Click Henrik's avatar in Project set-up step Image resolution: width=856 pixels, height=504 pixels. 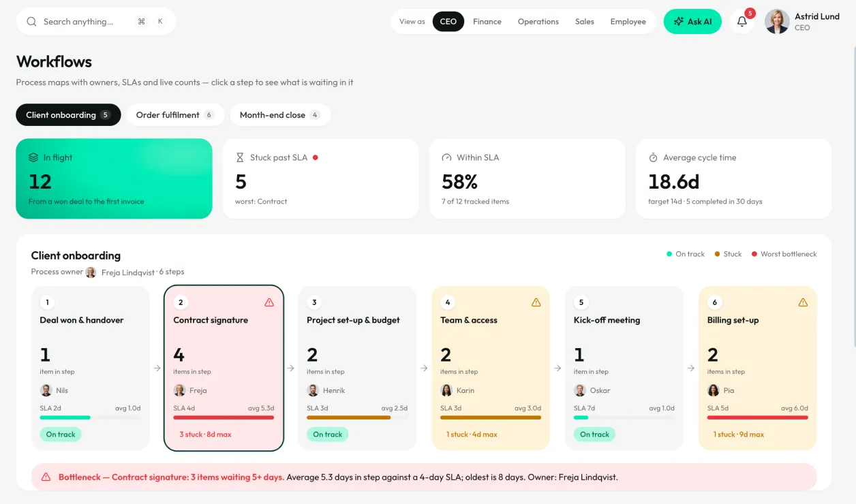314,390
